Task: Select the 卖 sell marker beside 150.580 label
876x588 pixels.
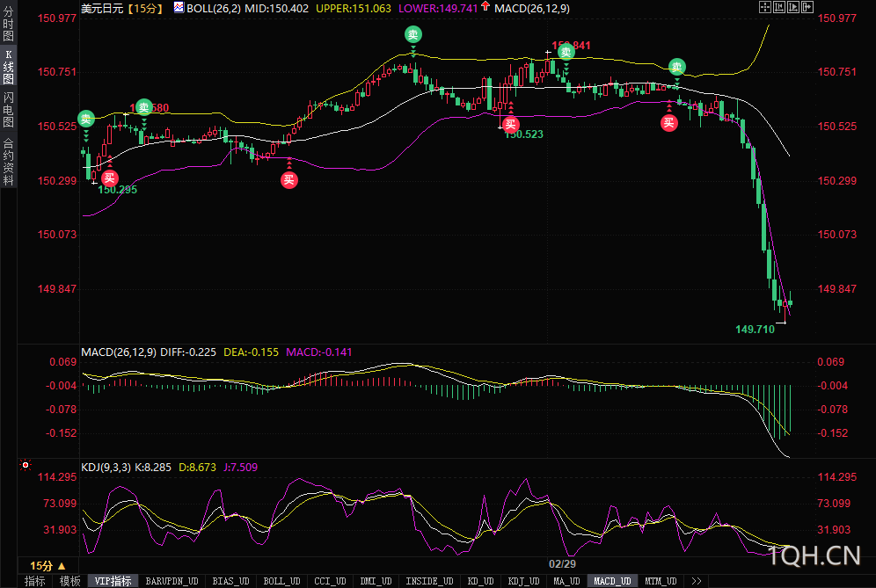Action: click(x=144, y=107)
